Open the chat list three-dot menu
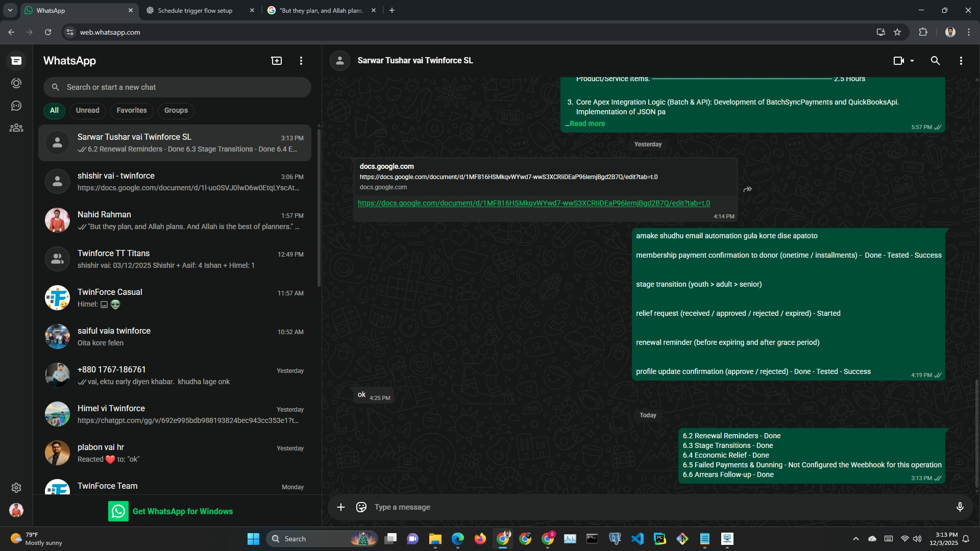Image resolution: width=980 pixels, height=551 pixels. pos(301,61)
